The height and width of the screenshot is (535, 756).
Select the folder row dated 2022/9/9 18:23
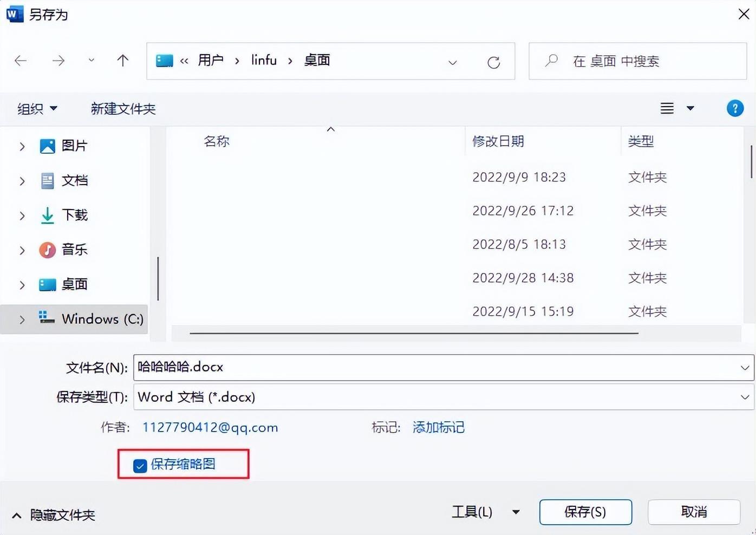click(455, 177)
